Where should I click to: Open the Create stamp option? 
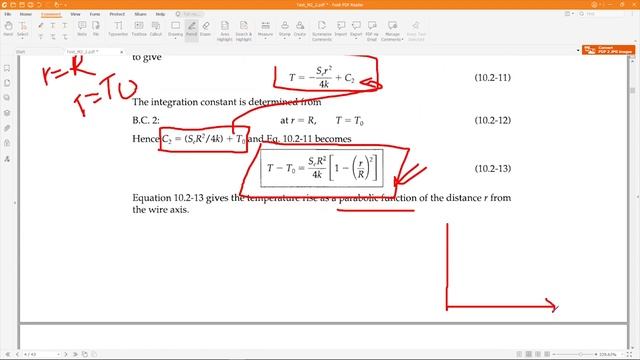[x=300, y=28]
